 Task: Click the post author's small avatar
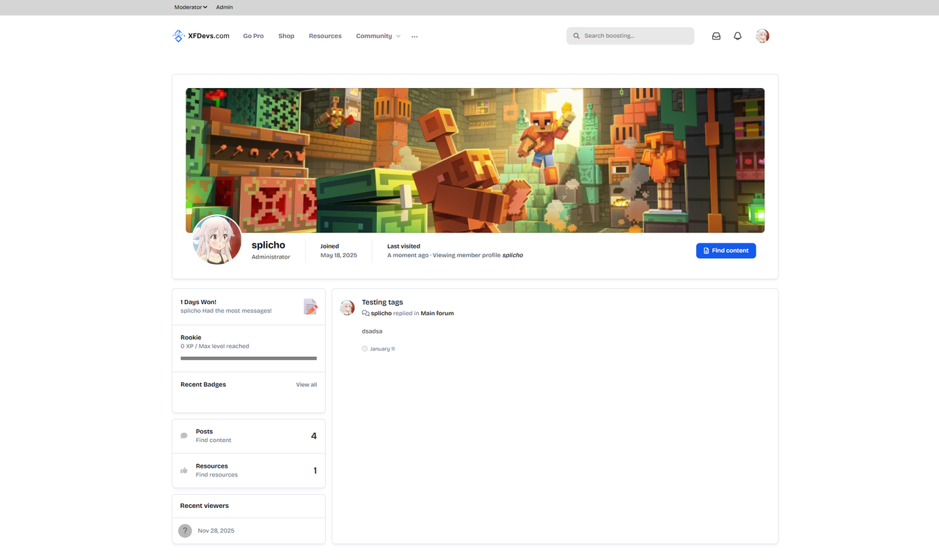point(347,308)
